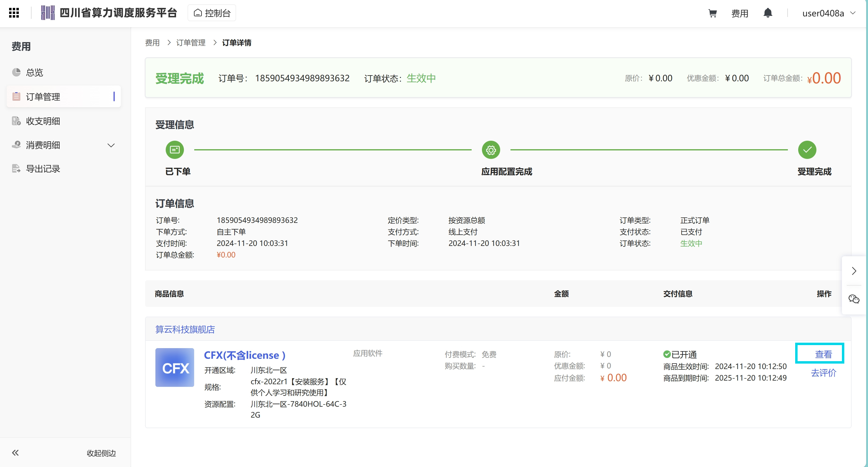Click 受理完成 heading in banner
The width and height of the screenshot is (868, 467).
(x=179, y=78)
